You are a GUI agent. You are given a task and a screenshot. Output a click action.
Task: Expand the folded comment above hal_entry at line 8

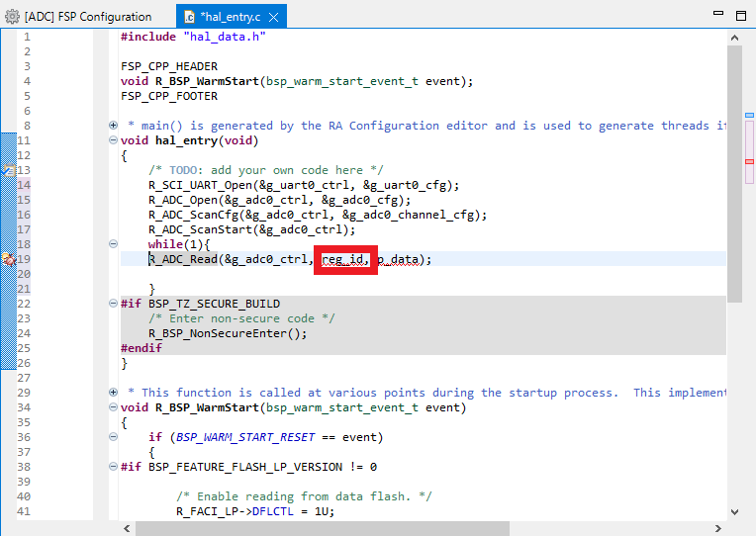(x=114, y=126)
